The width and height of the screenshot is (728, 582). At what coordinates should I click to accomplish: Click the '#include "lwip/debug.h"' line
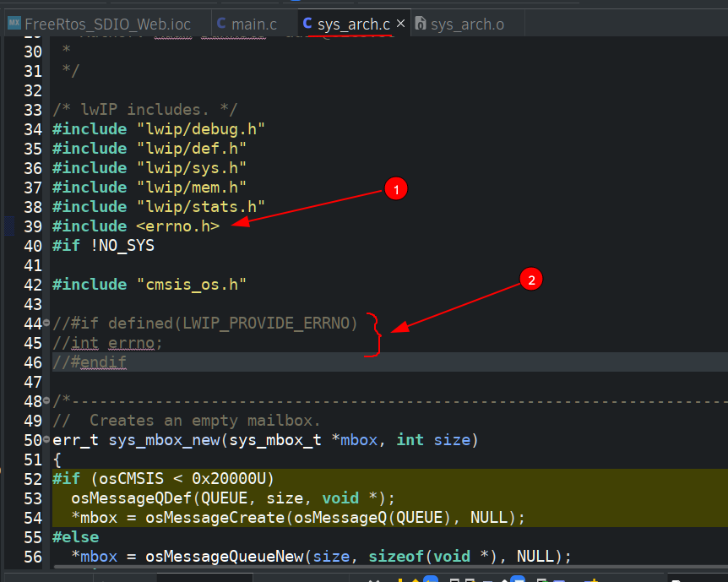point(158,129)
